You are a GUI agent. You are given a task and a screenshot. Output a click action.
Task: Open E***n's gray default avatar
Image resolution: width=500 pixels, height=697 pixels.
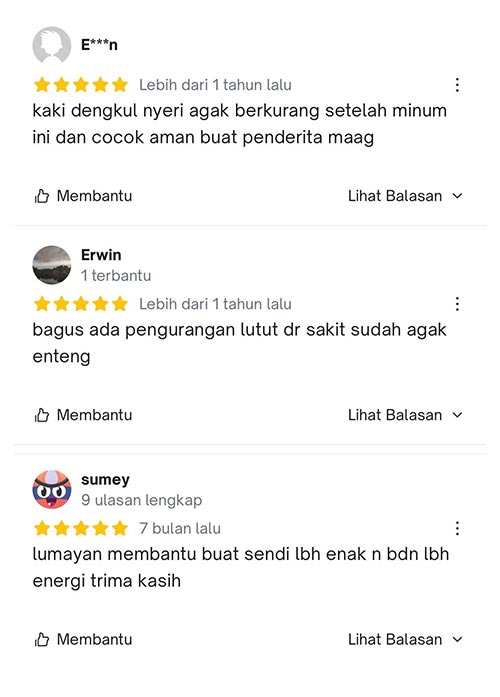[52, 45]
